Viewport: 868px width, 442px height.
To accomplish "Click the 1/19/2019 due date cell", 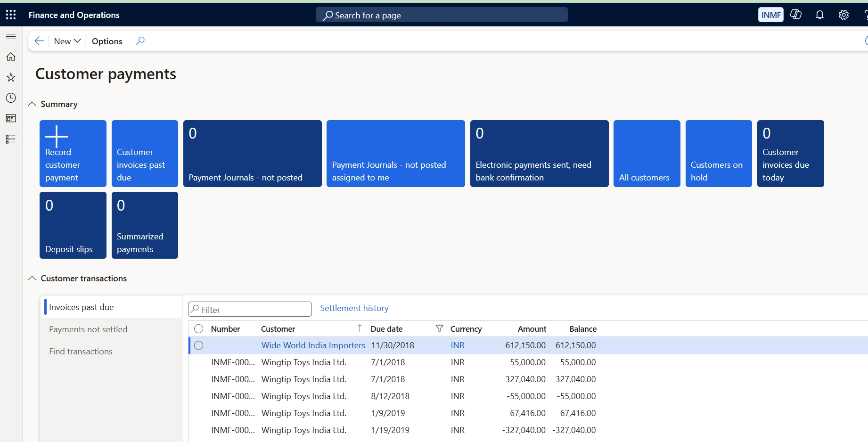I will (390, 430).
